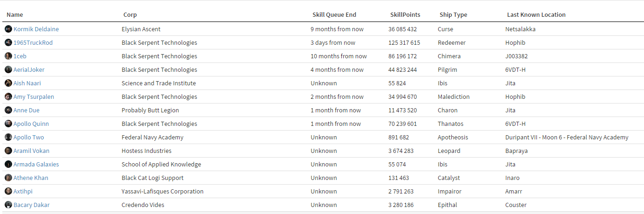Screen dimensions: 644x214
Task: Sort by the Corp column header
Action: click(130, 15)
